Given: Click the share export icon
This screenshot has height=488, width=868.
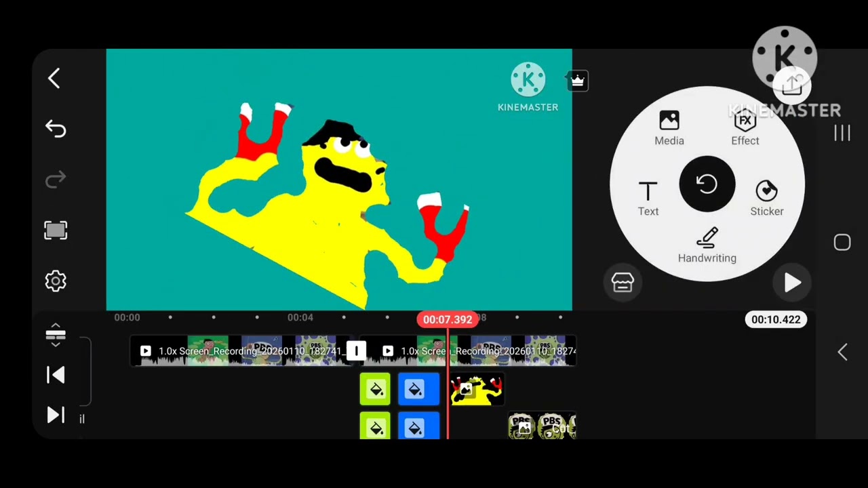Looking at the screenshot, I should click(x=792, y=85).
